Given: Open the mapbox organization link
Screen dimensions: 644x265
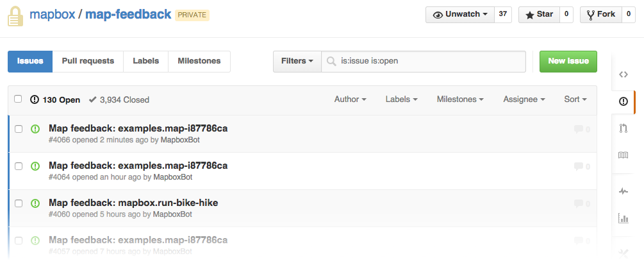Looking at the screenshot, I should (52, 14).
